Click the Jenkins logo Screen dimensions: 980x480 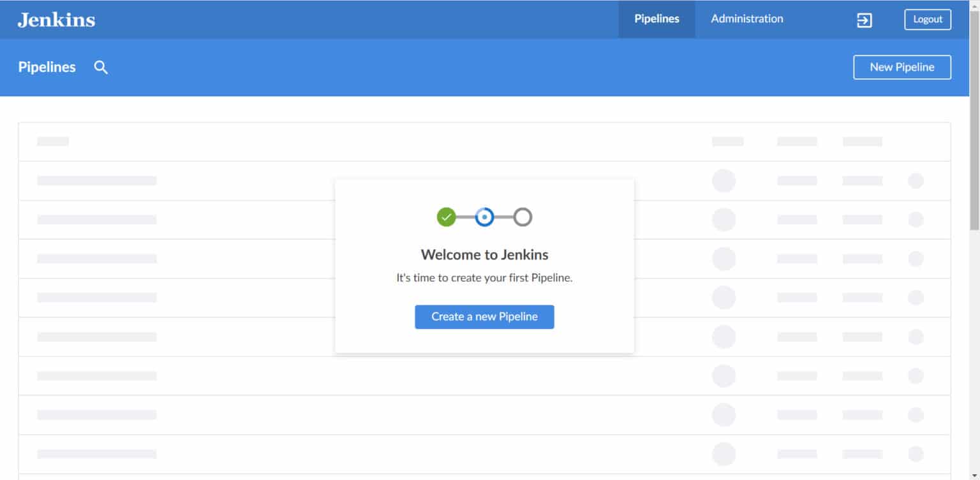point(56,19)
